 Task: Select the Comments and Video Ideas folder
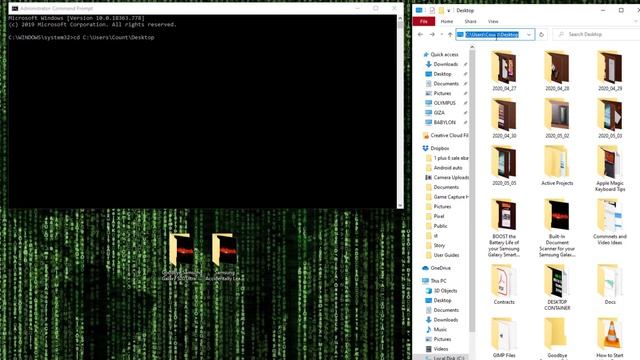coord(610,222)
